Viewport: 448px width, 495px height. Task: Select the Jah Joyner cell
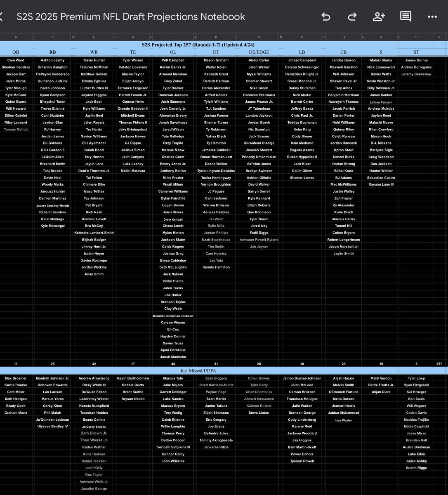[x=259, y=247]
